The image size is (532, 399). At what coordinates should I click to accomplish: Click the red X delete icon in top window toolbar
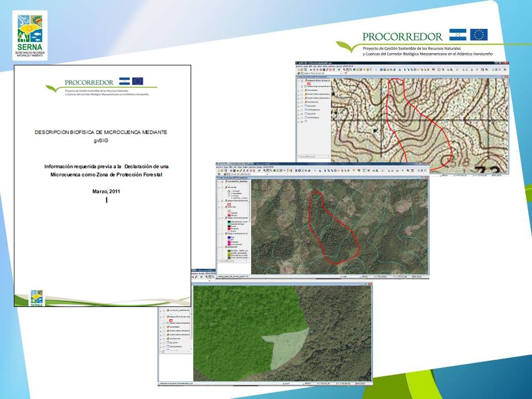pos(361,70)
